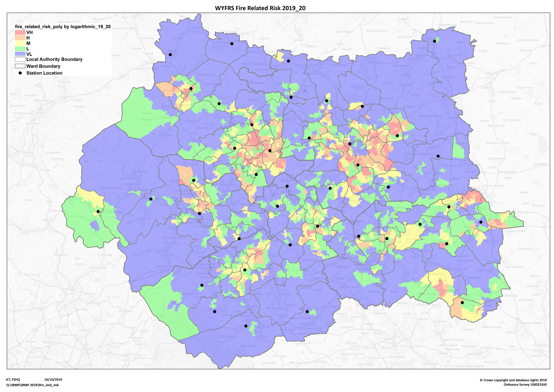Click the fire_related_risk_poly legend heading

(63, 27)
